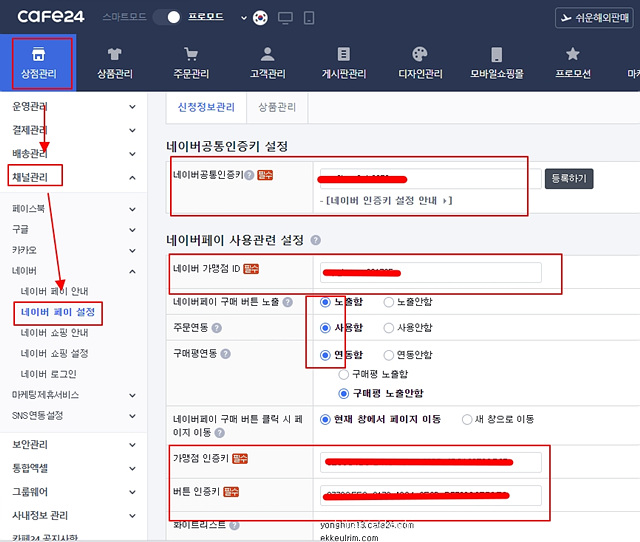Switch to the 상품관리 tab in content area

click(277, 107)
